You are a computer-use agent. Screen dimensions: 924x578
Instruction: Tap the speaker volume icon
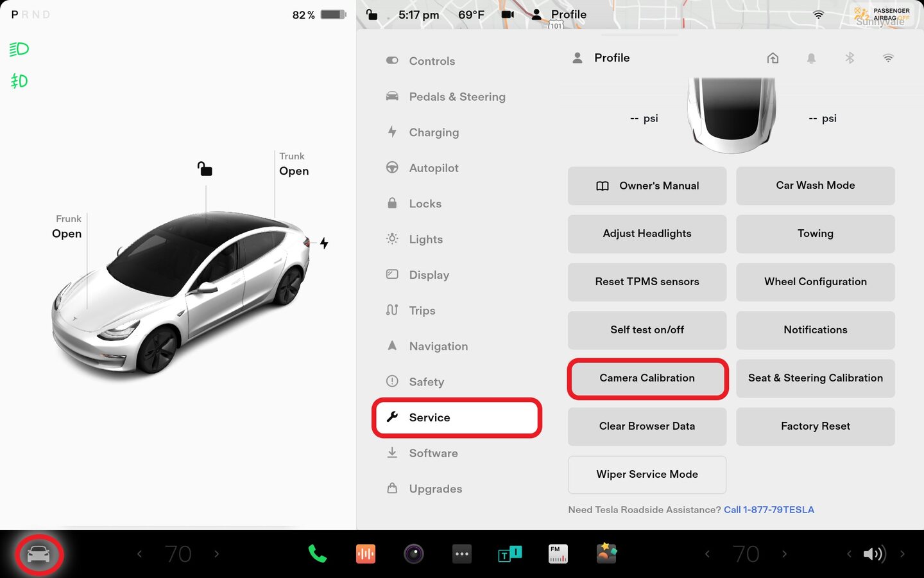(x=874, y=554)
